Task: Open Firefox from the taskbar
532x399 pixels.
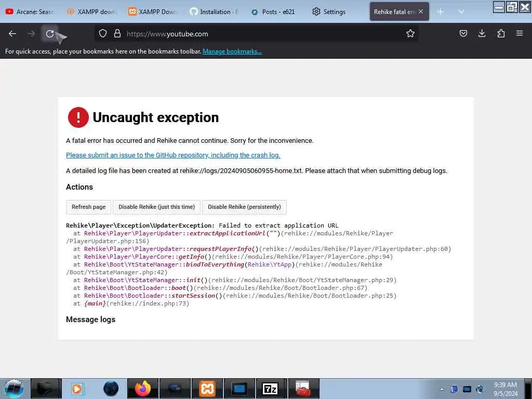Action: 142,389
